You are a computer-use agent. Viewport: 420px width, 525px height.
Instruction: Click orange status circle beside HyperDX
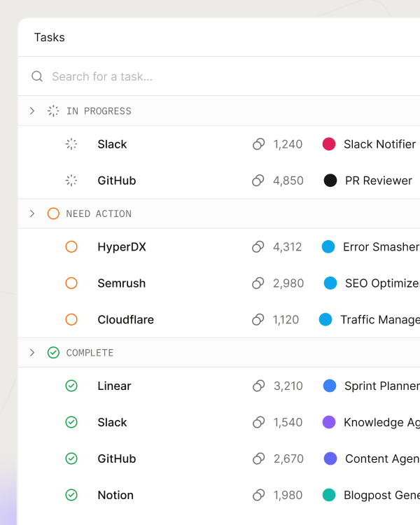tap(71, 247)
